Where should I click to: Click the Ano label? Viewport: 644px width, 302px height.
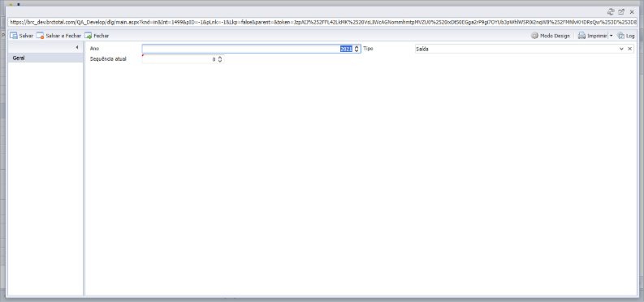[x=94, y=49]
